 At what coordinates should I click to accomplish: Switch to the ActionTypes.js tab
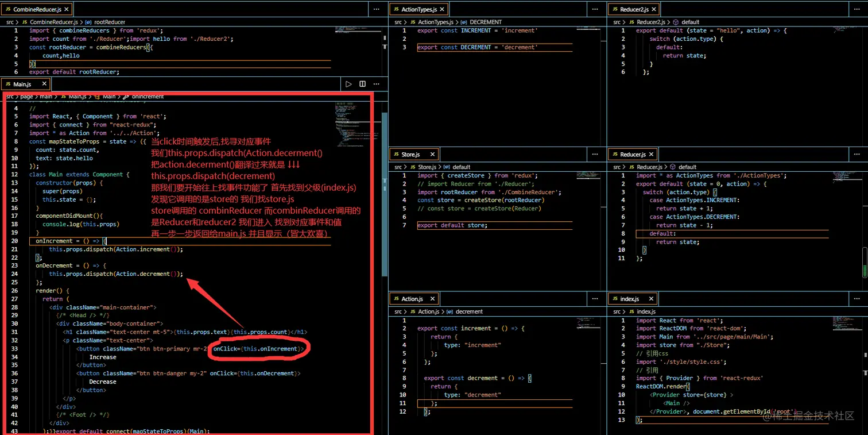(418, 10)
